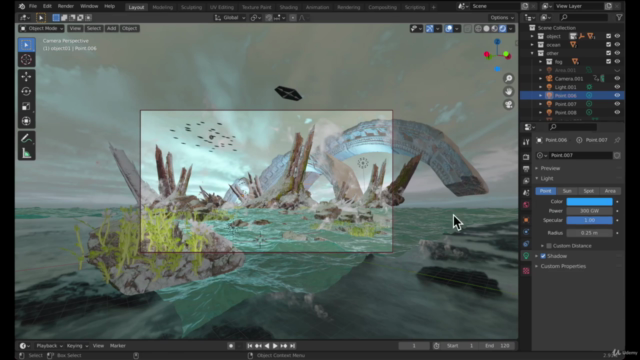Toggle visibility eye of Point.006
The height and width of the screenshot is (360, 640).
tap(617, 96)
